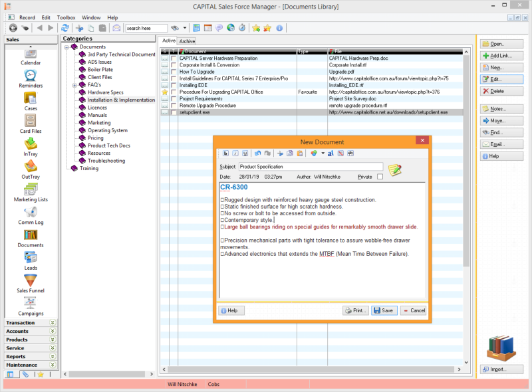Open Marketing Lists in the sidebar
The image size is (532, 392).
coord(31,193)
